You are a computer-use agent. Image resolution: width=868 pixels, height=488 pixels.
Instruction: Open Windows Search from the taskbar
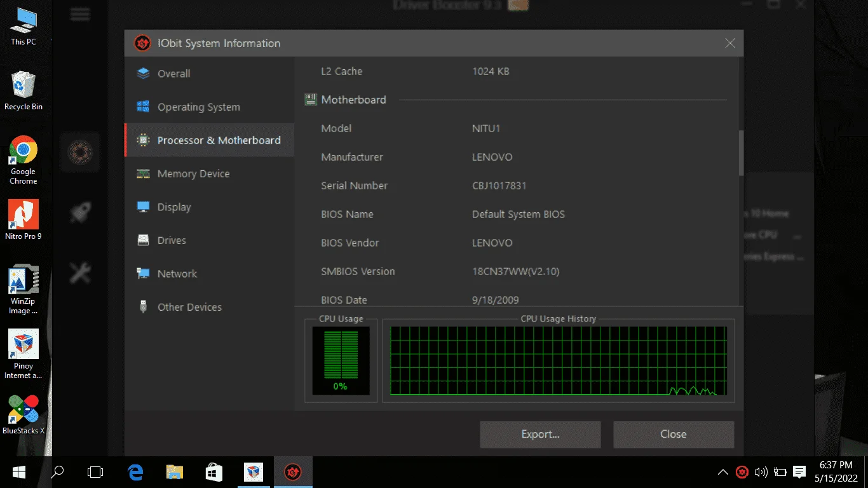[x=57, y=472]
